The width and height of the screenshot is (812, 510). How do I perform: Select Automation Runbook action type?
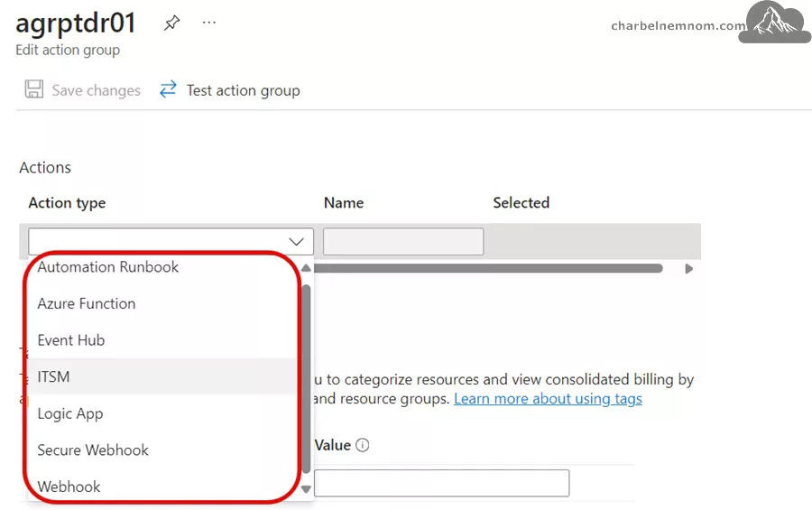[161, 267]
